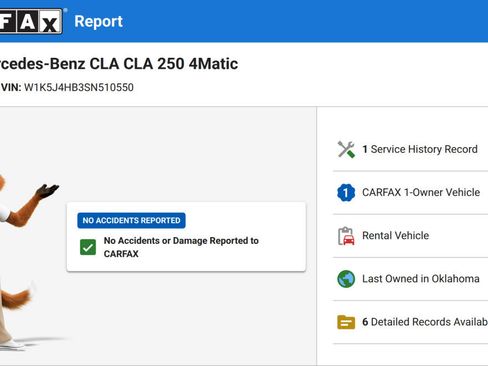Click the CARFAX logo in the header
Screen dimensions: 488x366
pyautogui.click(x=31, y=21)
